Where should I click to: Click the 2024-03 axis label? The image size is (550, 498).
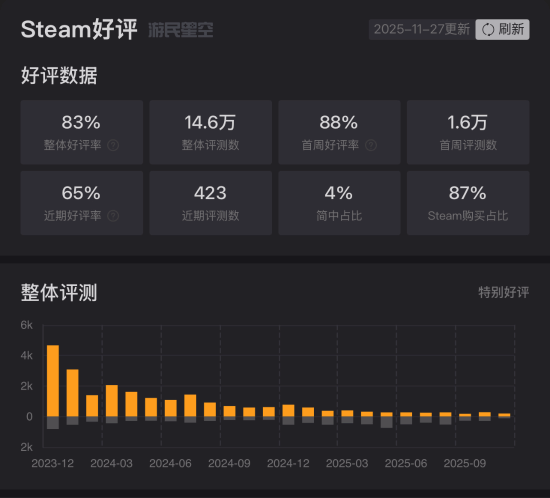[x=112, y=463]
